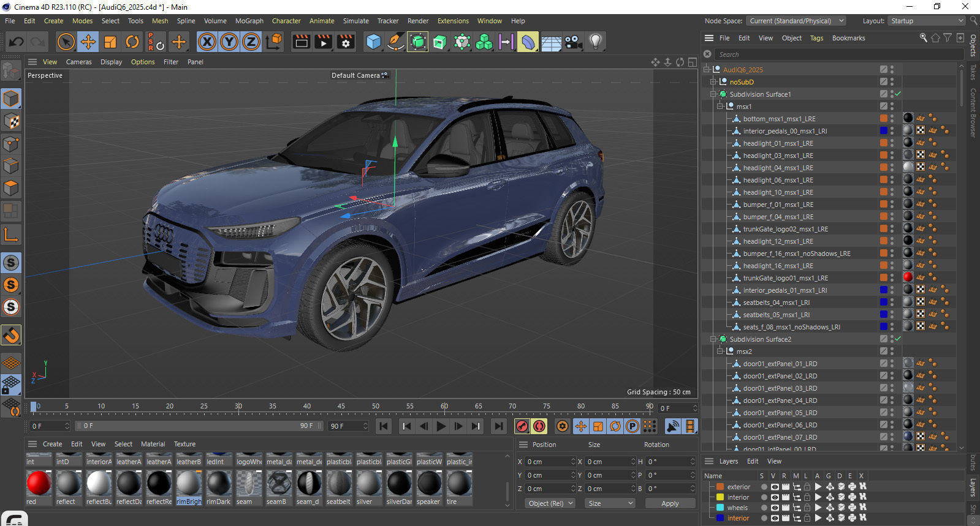Add a Light object bulb icon
Viewport: 980px width, 526px height.
tap(595, 42)
